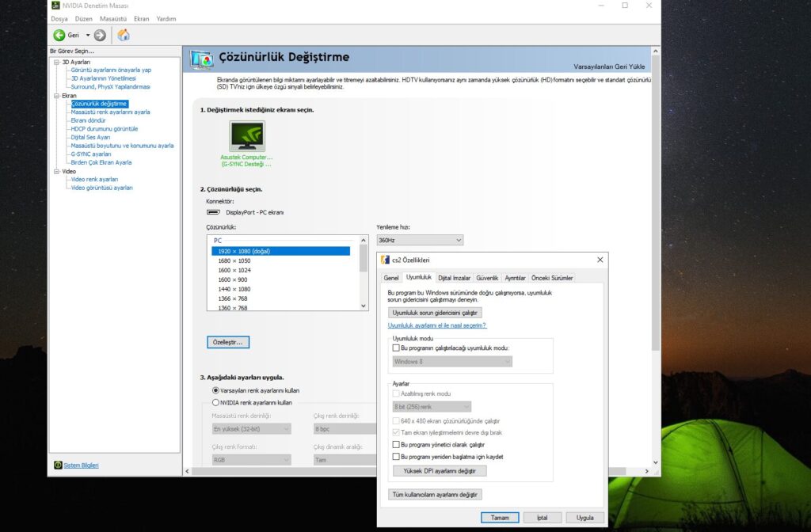
Task: Click the Forward arrow toolbar icon
Action: click(x=100, y=35)
